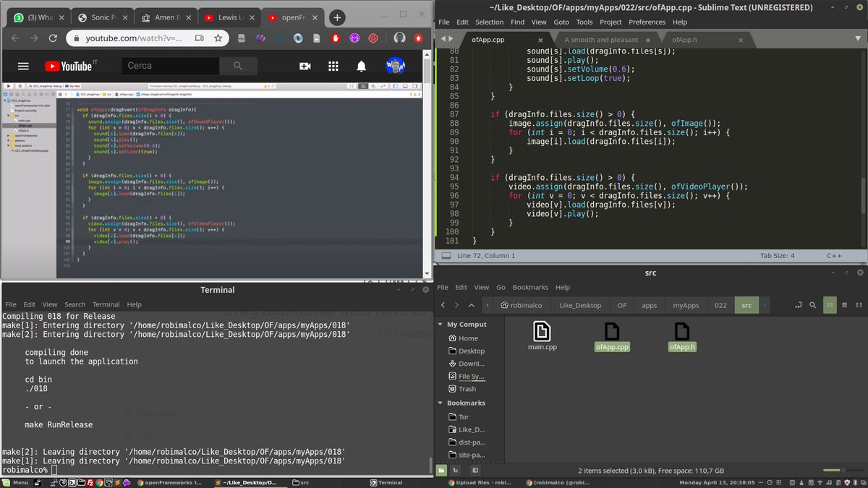868x488 pixels.
Task: Go to parent folder in file manager
Action: [x=472, y=305]
